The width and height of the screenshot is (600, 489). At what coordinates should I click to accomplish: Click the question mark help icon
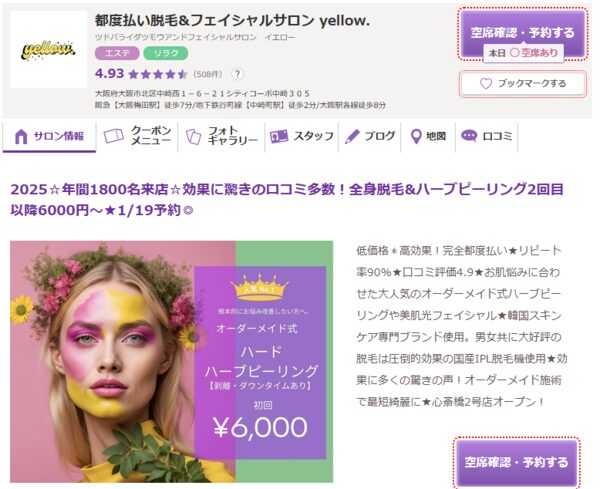[237, 74]
